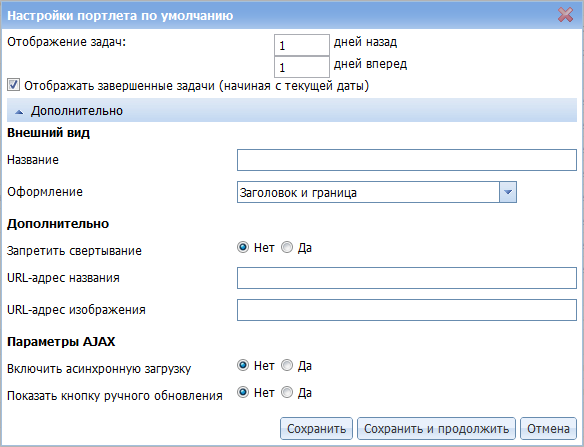Viewport: 584px width, 447px height.
Task: Click the дней назад number field
Action: coord(302,45)
